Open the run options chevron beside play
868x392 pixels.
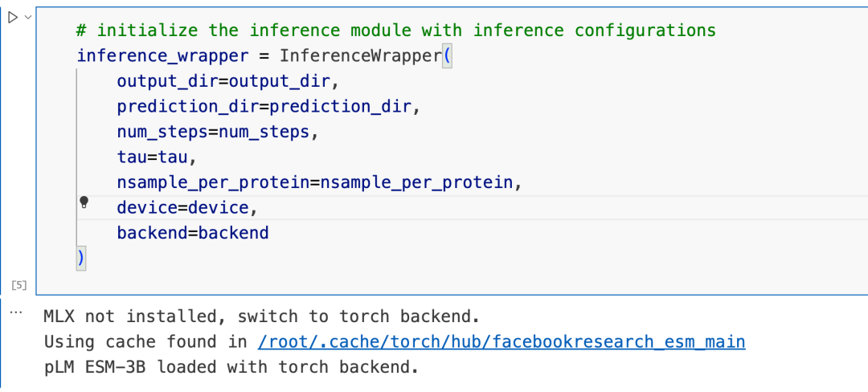click(x=28, y=18)
